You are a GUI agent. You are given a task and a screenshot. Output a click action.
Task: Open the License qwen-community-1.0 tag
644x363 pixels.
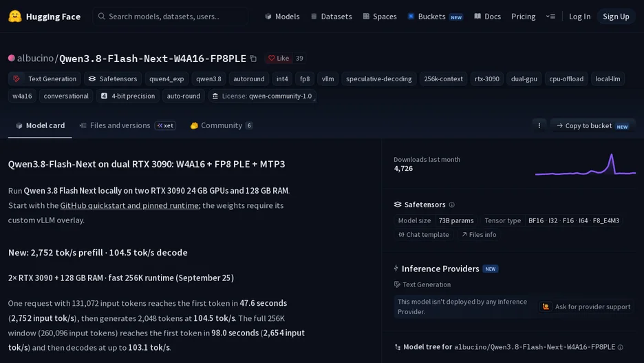[262, 96]
